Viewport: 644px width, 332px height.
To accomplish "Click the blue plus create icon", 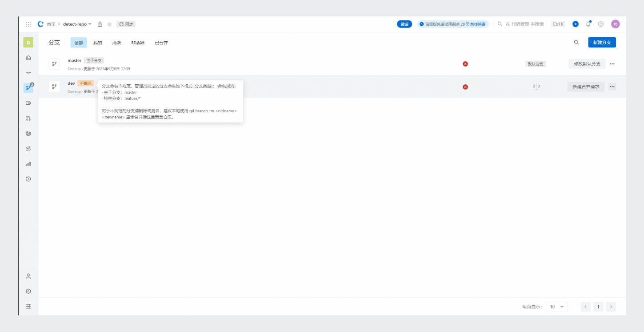I will 576,24.
